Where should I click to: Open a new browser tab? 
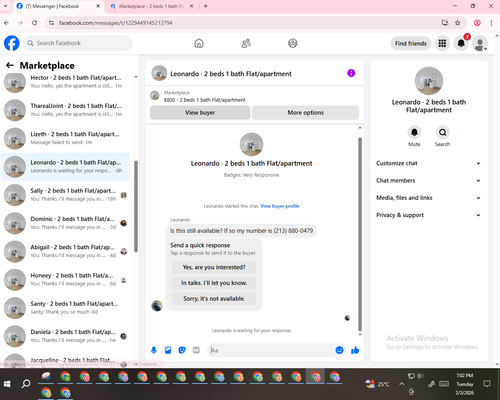[205, 6]
